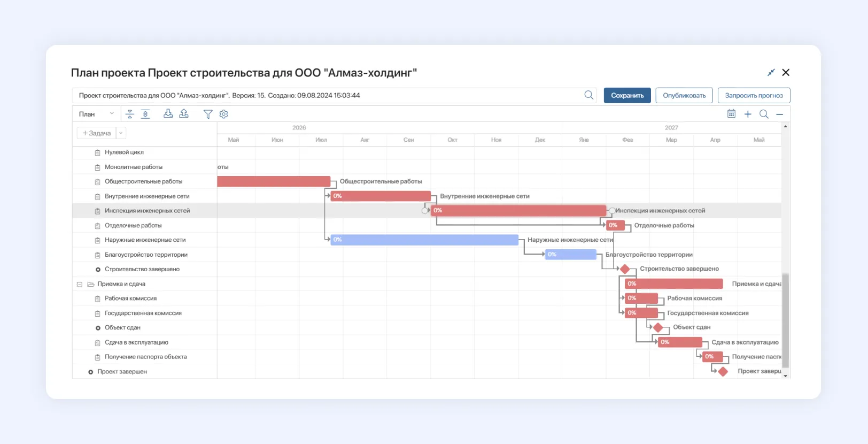Click the add Задача button
Viewport: 868px width, 444px height.
(97, 133)
